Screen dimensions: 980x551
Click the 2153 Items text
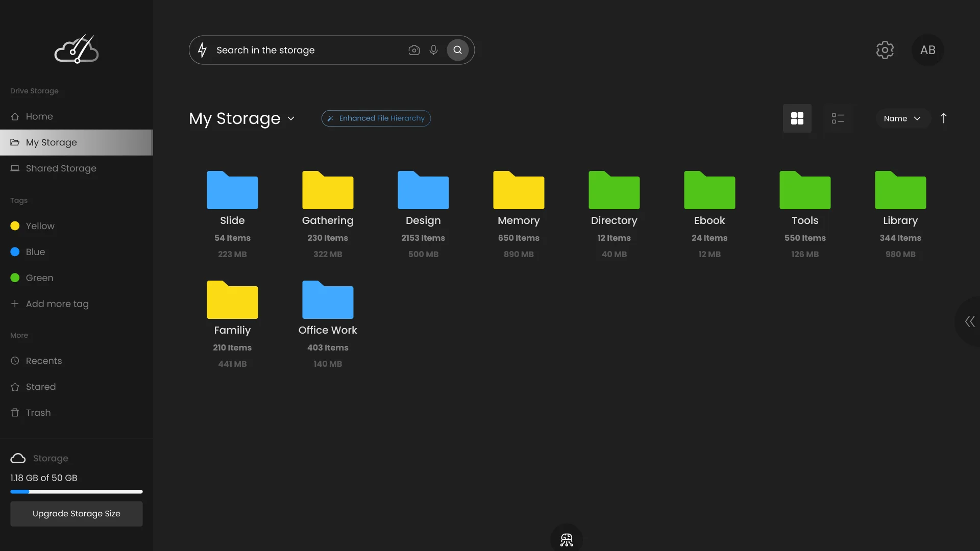click(423, 238)
